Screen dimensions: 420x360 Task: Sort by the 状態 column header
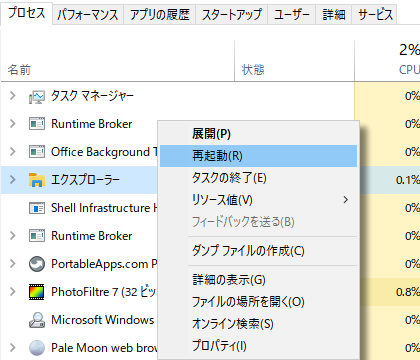click(295, 61)
